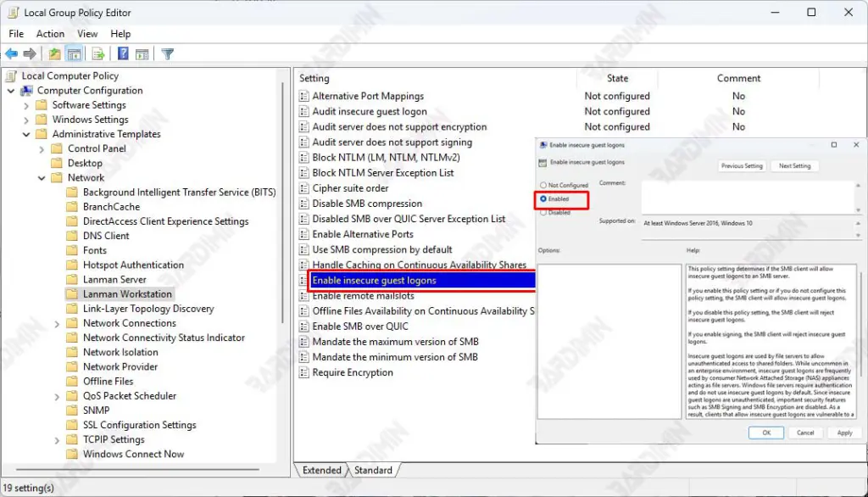
Task: Open the Help toolbar icon
Action: click(x=123, y=53)
